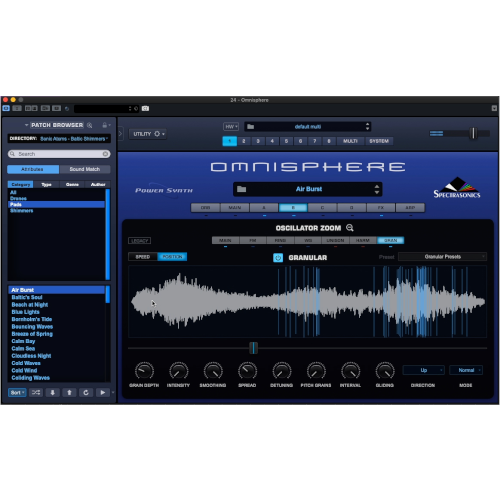The image size is (500, 500).
Task: Open the Patch Browser dropdown triangle
Action: point(26,125)
